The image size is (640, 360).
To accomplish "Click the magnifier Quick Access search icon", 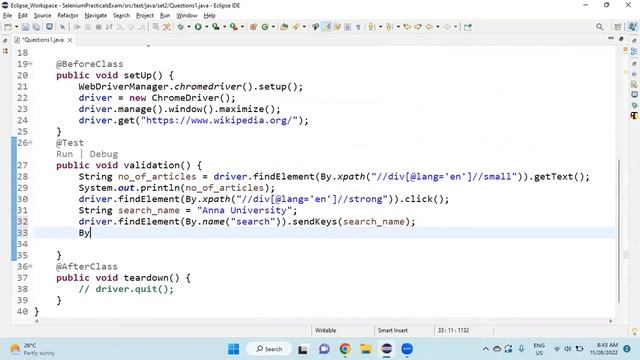I will click(599, 27).
